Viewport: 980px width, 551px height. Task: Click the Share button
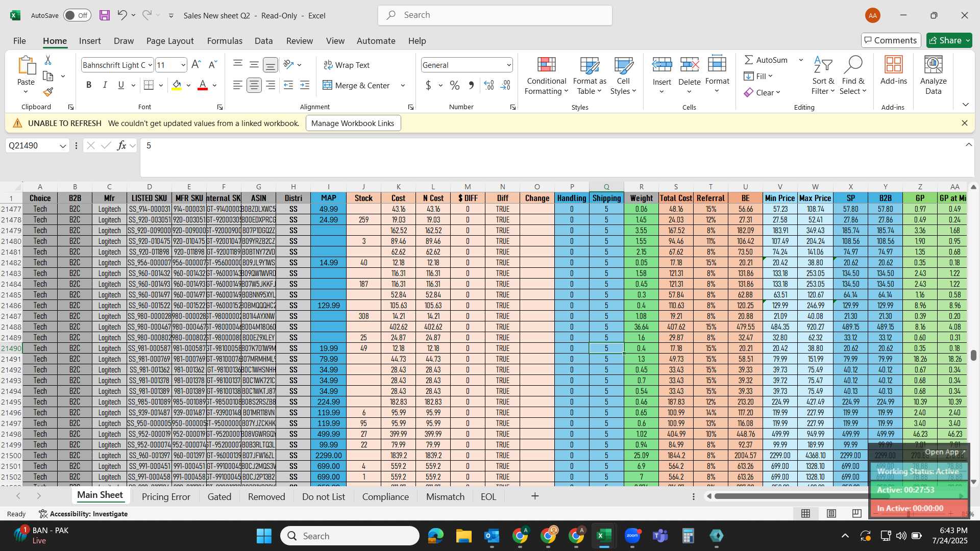949,40
